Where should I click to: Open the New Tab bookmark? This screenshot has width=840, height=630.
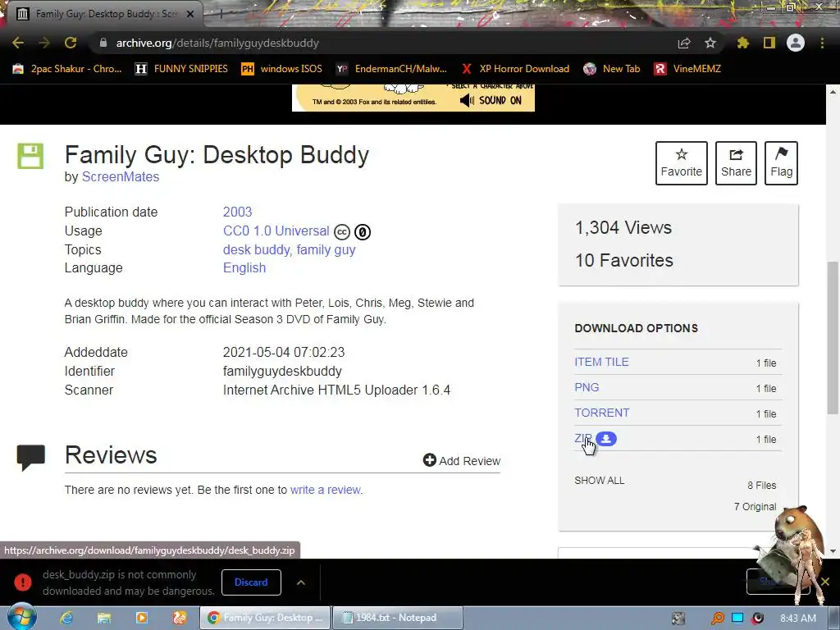point(612,69)
